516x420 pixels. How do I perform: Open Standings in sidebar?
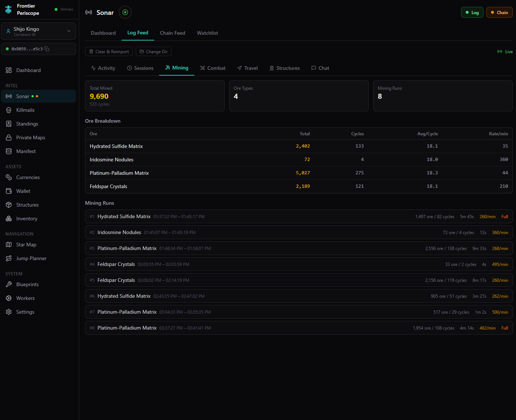coord(39,124)
